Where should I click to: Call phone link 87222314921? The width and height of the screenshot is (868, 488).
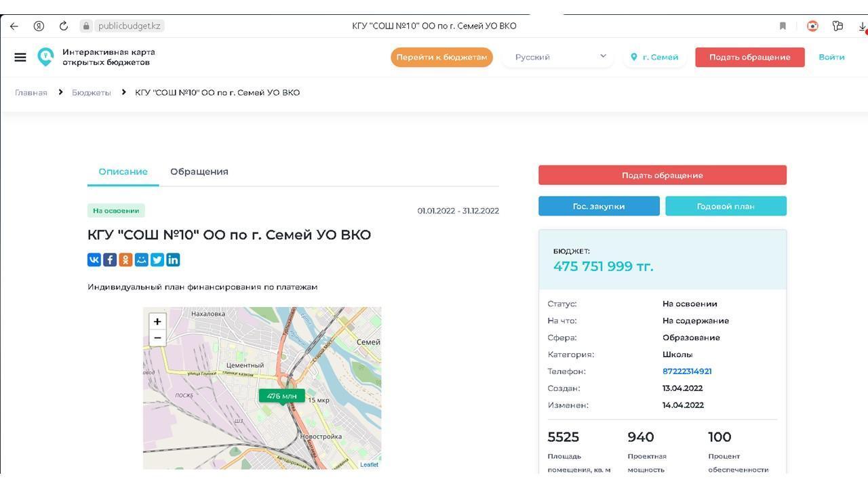[x=687, y=371]
